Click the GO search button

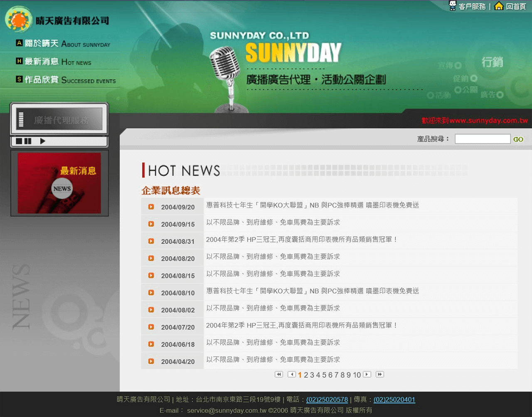(518, 139)
